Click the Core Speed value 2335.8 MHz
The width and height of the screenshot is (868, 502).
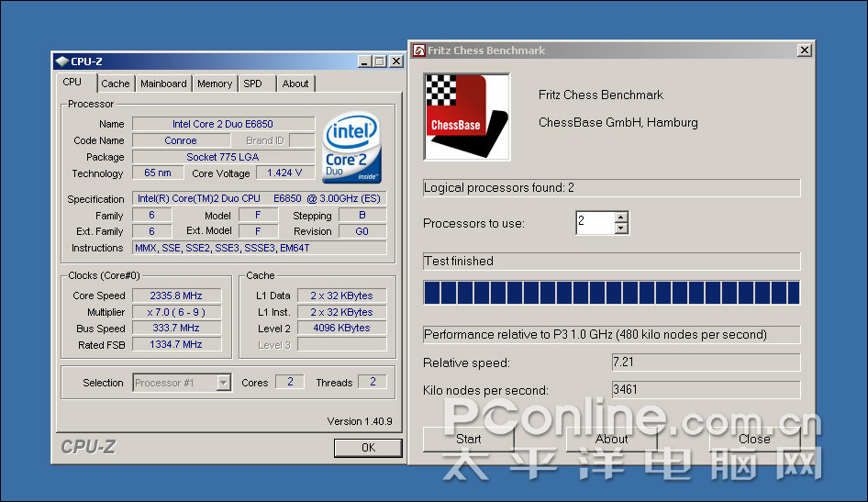click(x=176, y=296)
